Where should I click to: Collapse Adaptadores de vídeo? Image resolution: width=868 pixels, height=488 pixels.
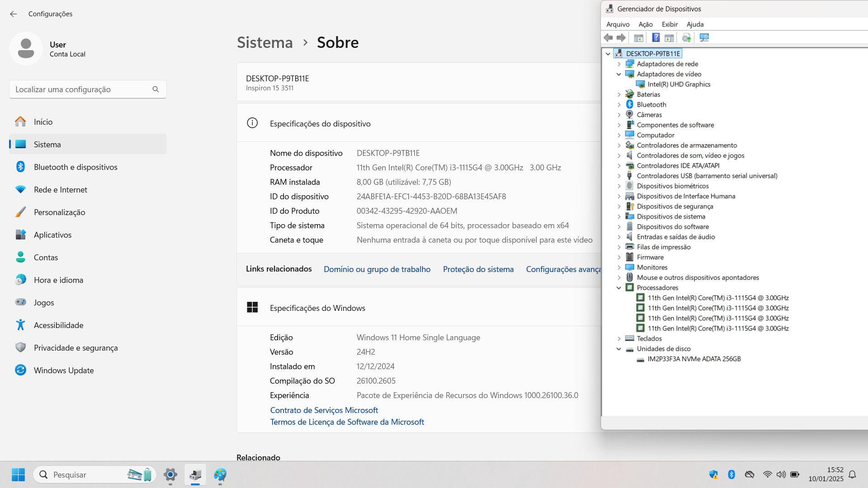[x=619, y=74]
